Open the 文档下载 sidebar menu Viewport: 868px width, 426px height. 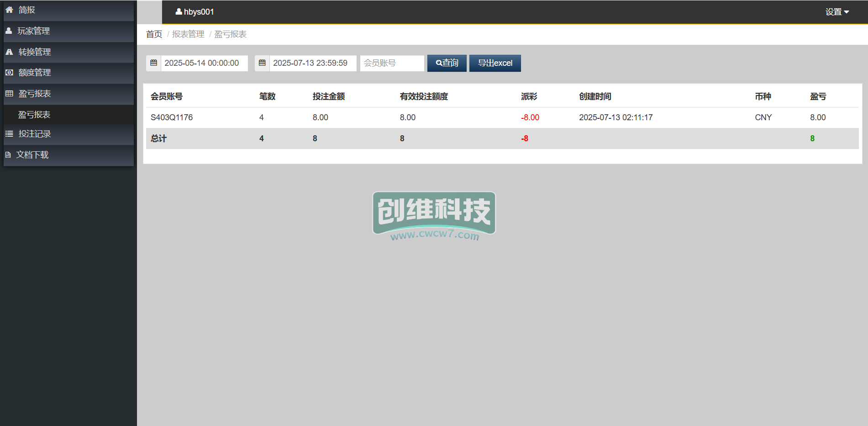tap(68, 155)
